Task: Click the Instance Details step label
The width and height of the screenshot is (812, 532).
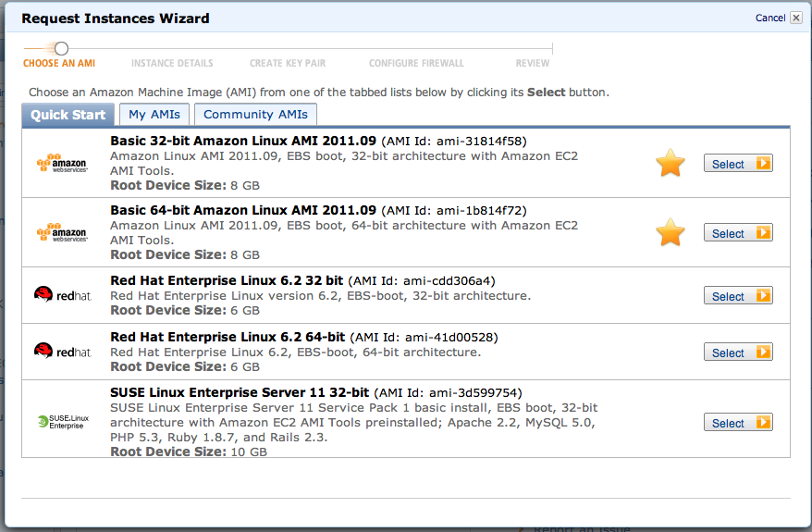Action: tap(172, 63)
